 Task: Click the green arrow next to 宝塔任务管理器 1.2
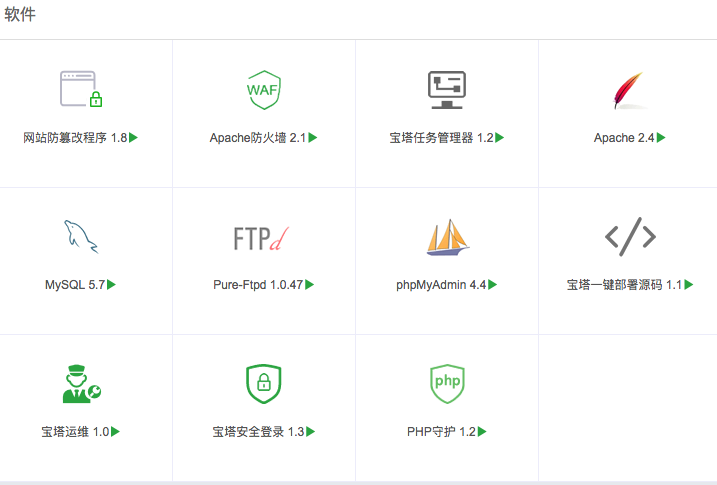pos(500,138)
